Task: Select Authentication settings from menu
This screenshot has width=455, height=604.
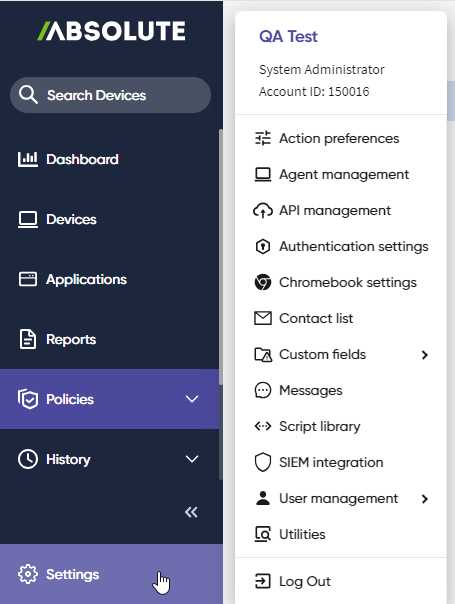Action: click(x=341, y=247)
